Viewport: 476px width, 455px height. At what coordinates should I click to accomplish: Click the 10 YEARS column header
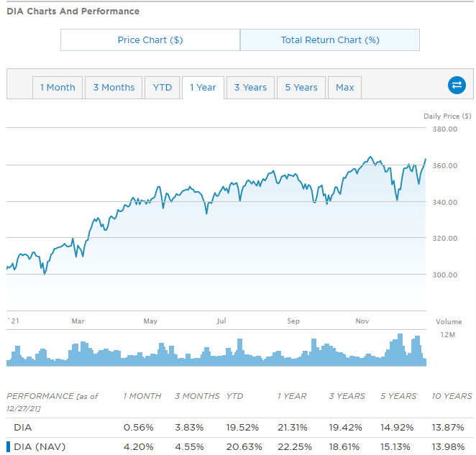tap(452, 396)
